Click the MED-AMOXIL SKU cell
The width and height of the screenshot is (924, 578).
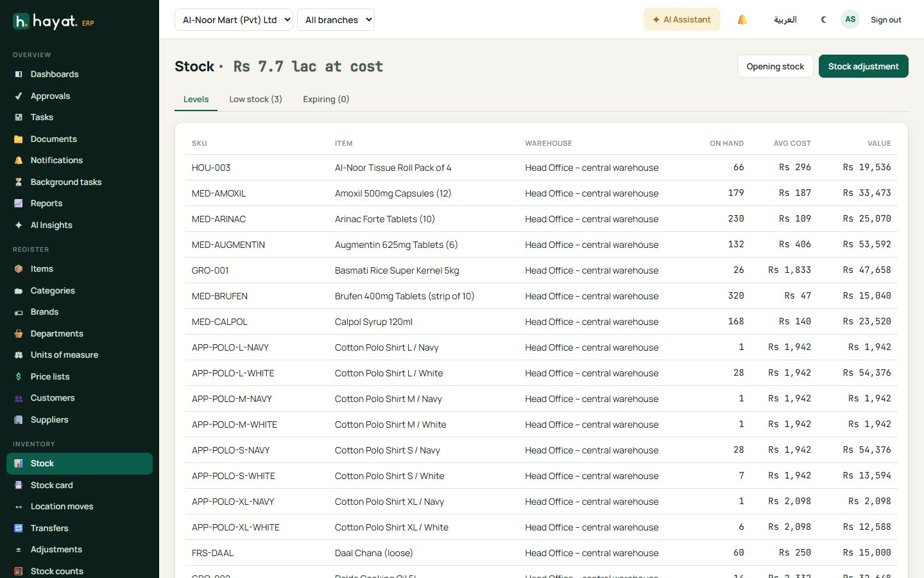click(219, 193)
